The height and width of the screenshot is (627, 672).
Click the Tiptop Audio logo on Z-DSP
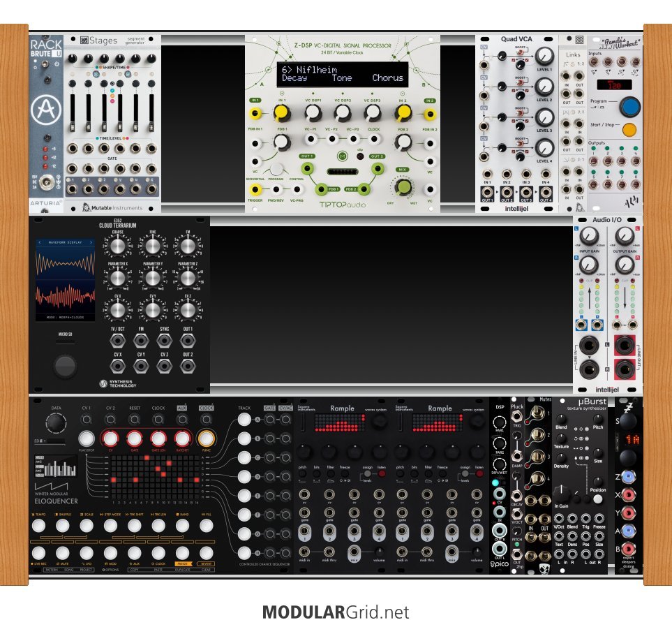[x=343, y=205]
